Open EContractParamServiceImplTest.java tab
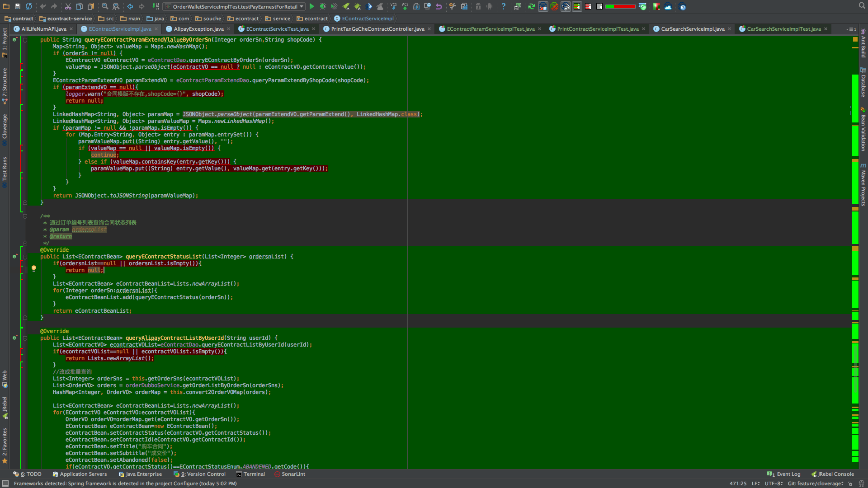 [x=491, y=29]
